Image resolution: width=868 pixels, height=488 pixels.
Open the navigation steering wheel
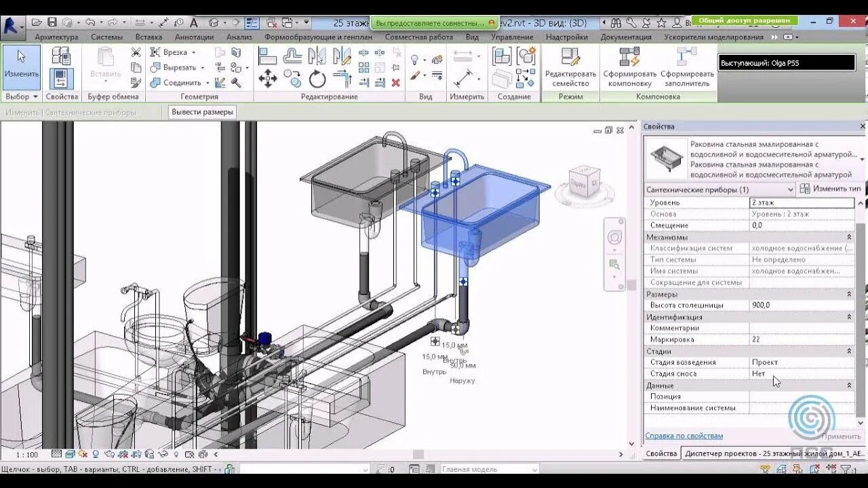tap(614, 238)
